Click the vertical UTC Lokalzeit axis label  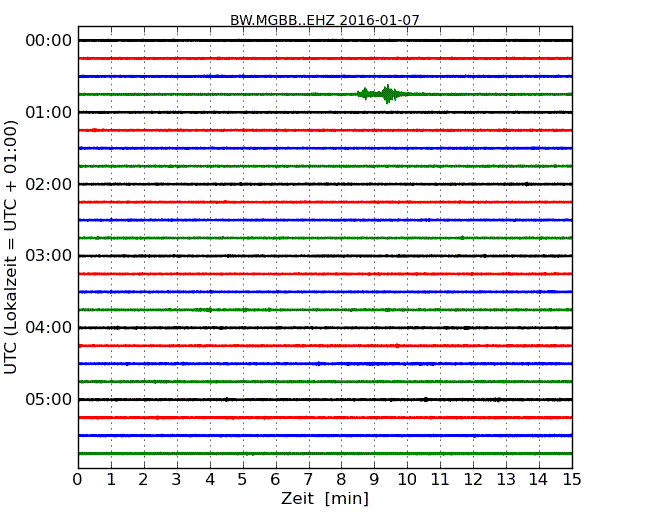pos(11,247)
